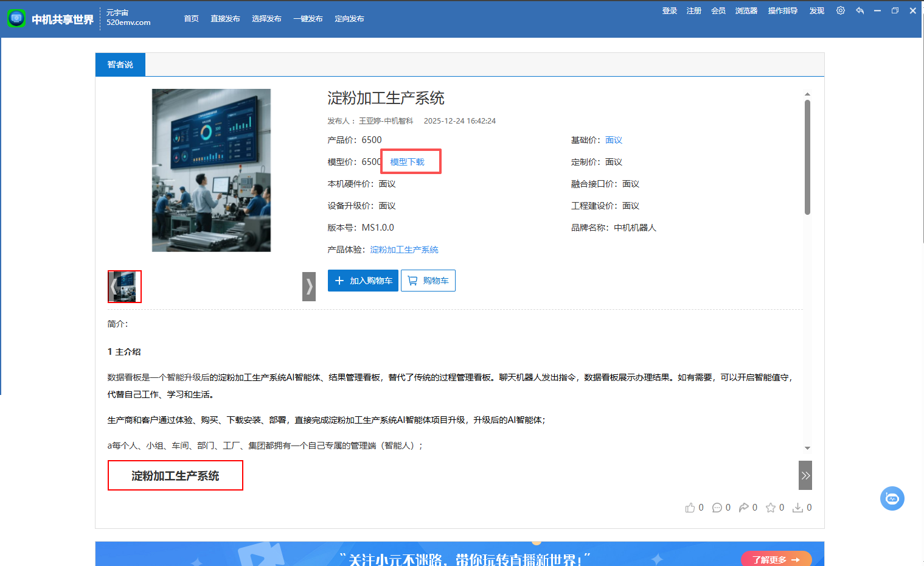Click the 模型下载 link
The height and width of the screenshot is (566, 924).
(x=407, y=162)
